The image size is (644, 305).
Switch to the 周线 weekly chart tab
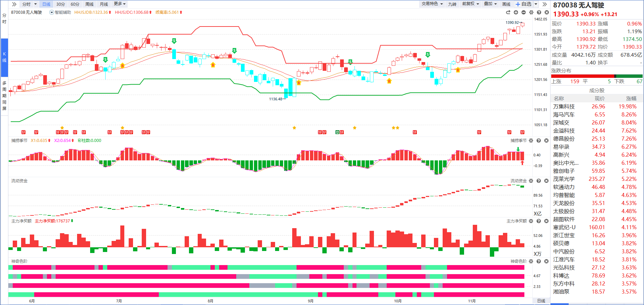[89, 4]
